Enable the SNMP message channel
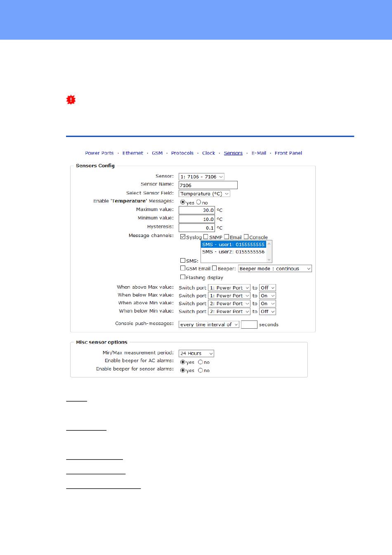392x555 pixels. (x=205, y=237)
